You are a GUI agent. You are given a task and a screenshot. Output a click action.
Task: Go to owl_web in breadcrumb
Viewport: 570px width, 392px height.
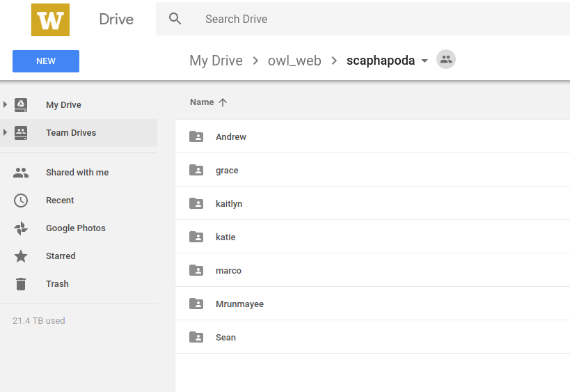(x=294, y=61)
